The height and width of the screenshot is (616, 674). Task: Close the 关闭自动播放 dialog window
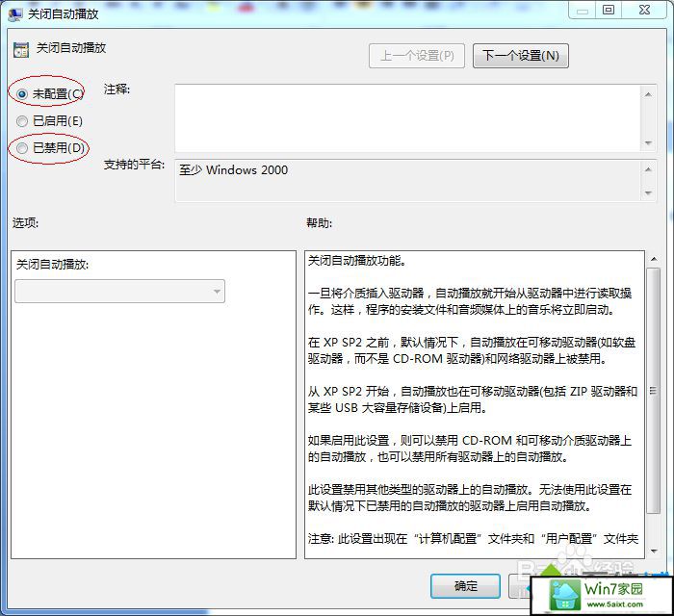coord(645,11)
